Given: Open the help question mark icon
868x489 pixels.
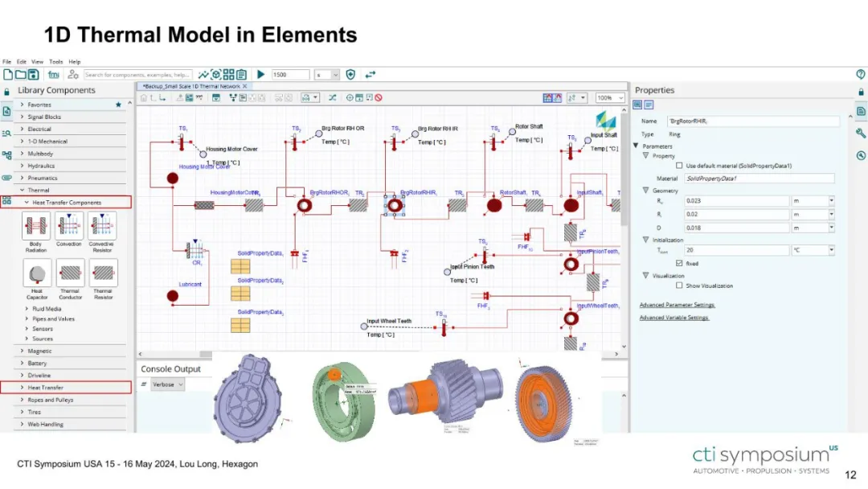Looking at the screenshot, I should point(860,74).
